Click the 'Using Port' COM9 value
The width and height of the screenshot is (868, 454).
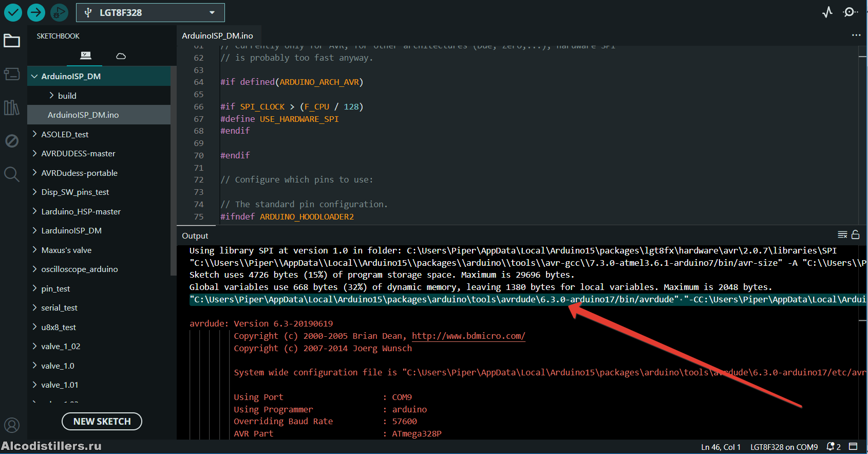[x=402, y=397]
